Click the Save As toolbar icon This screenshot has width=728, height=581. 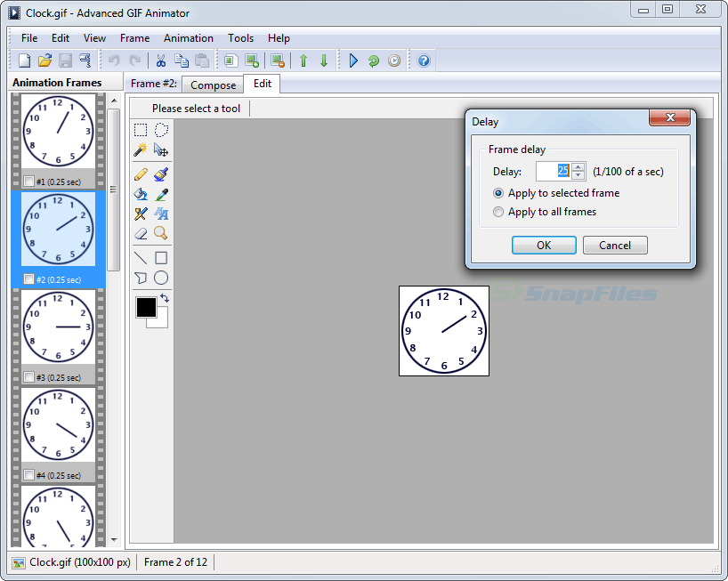pos(85,61)
